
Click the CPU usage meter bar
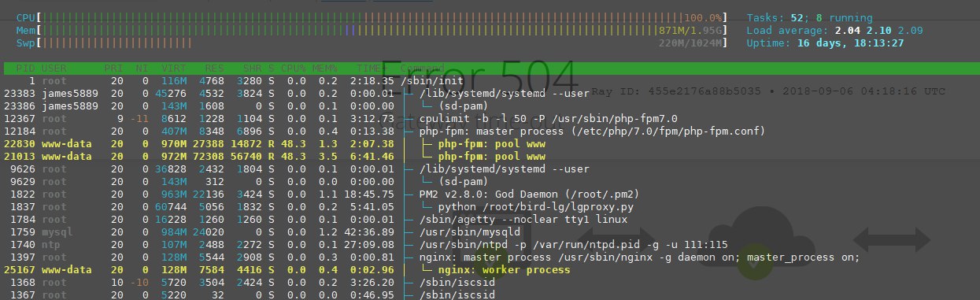pos(372,17)
